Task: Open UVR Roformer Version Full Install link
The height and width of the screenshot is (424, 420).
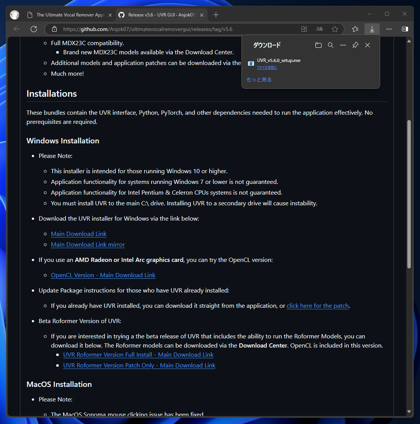Action: click(x=138, y=355)
